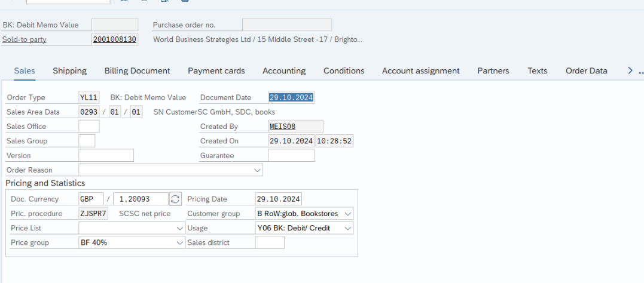Viewport: 644px width, 283px height.
Task: Click the B RoW:glob. Bookstores value
Action: pyautogui.click(x=298, y=214)
